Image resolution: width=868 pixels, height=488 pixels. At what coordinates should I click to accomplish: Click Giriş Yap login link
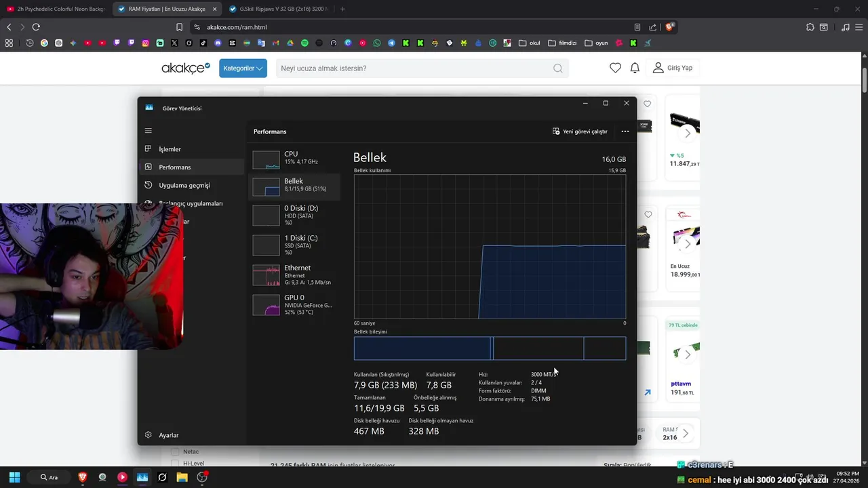coord(673,68)
